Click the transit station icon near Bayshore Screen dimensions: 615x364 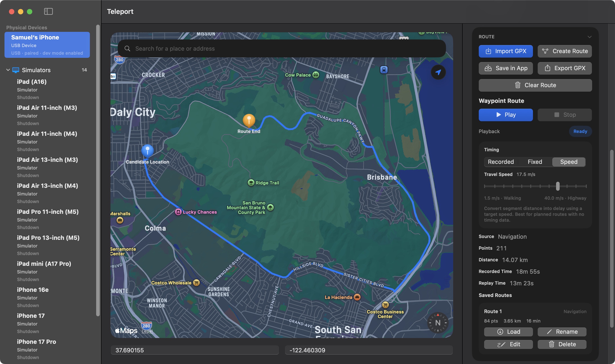tap(384, 70)
